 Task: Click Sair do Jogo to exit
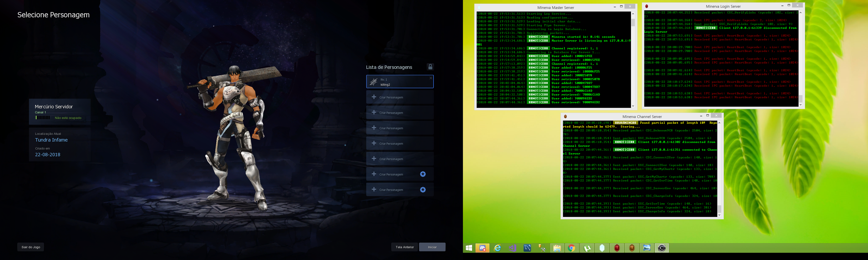click(31, 247)
